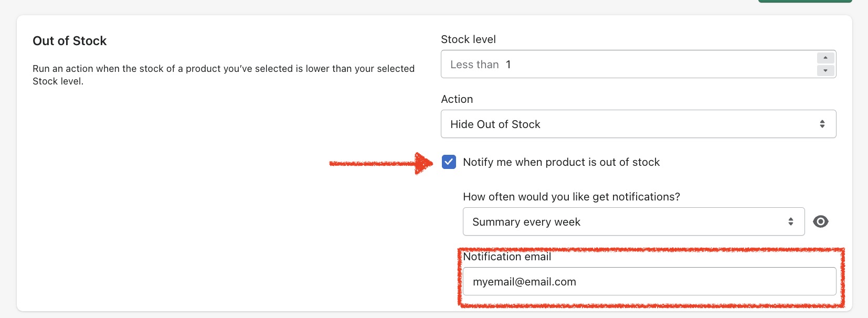Uncheck the out-of-stock notification checkbox
868x318 pixels.
(449, 162)
